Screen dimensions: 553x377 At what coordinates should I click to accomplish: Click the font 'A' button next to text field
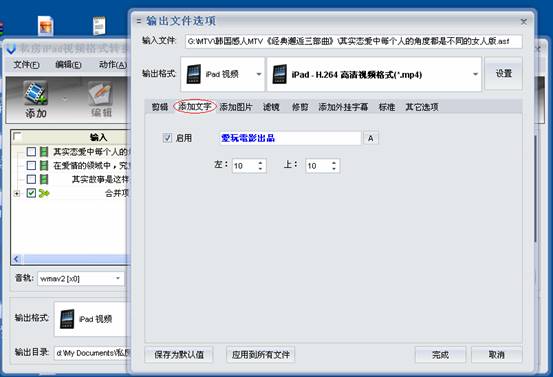371,138
